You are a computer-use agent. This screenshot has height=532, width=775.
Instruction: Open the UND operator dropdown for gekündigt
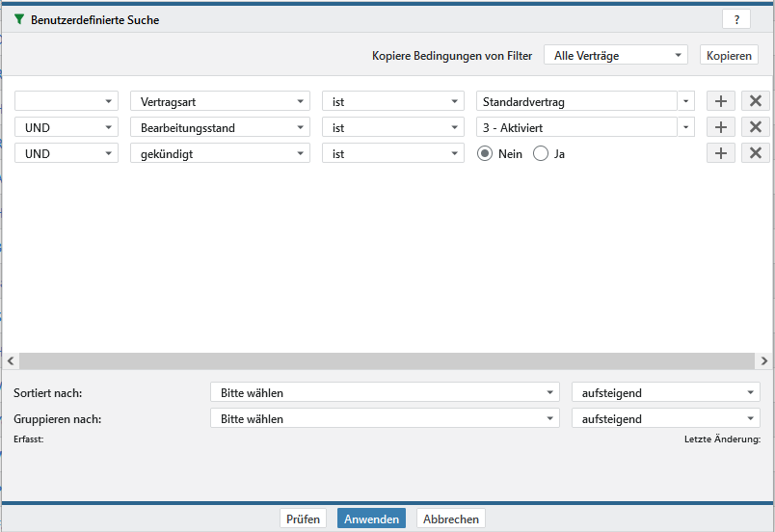(66, 153)
